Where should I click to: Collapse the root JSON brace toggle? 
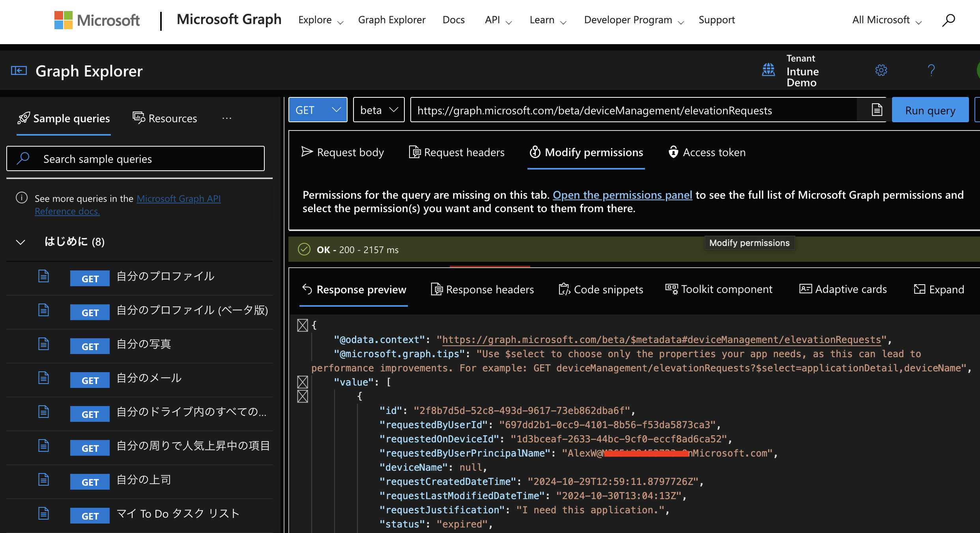[x=303, y=325]
